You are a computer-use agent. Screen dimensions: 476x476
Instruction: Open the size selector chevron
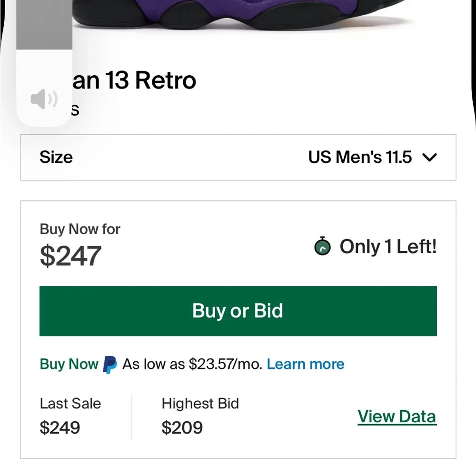pyautogui.click(x=431, y=157)
